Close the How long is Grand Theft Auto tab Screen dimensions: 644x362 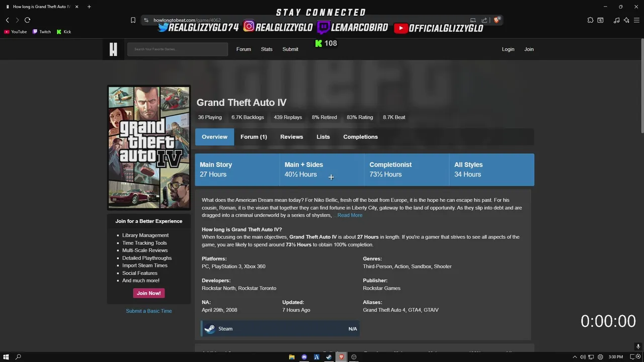77,7
